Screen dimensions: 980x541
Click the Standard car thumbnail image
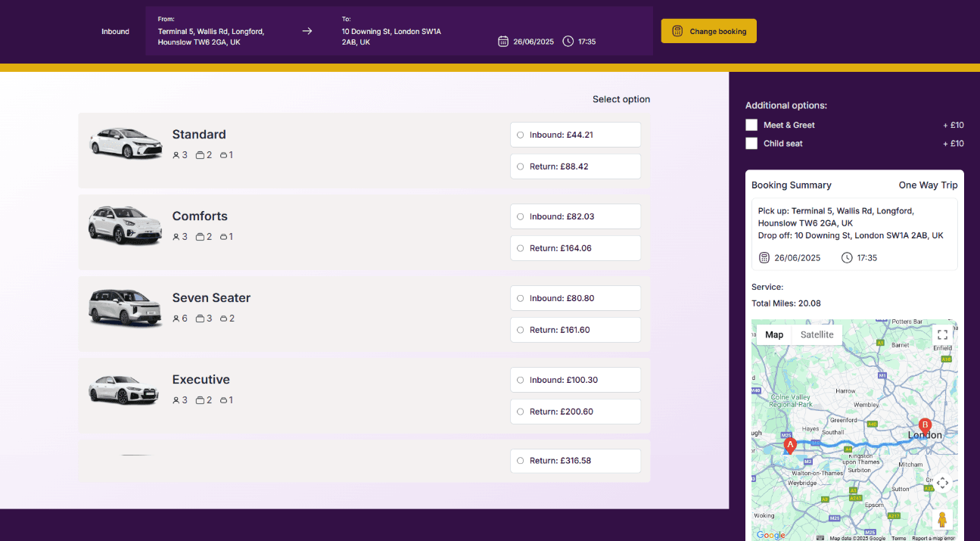(126, 143)
